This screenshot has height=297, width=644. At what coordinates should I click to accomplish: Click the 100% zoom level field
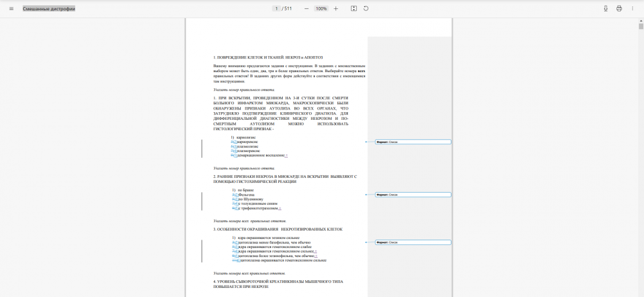tap(321, 8)
